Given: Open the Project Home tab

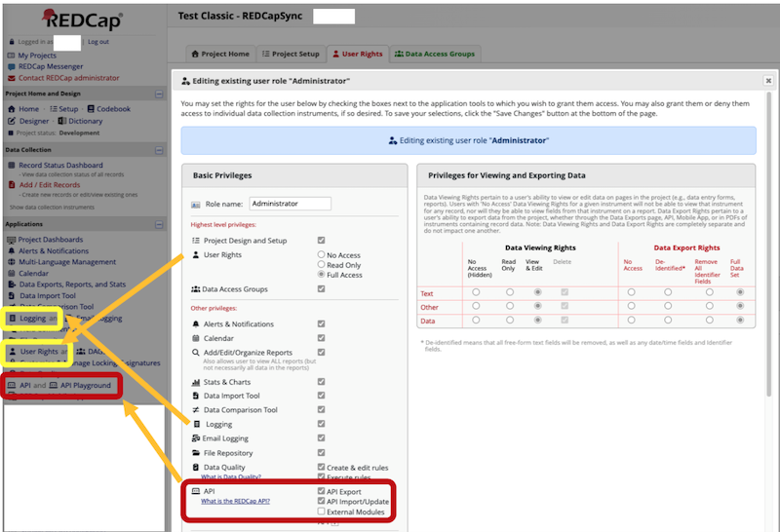Looking at the screenshot, I should (220, 54).
